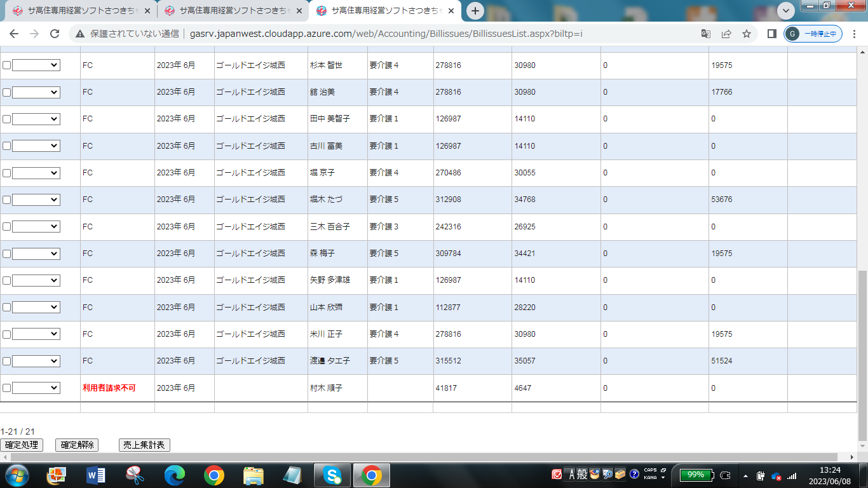Open Microsoft Word from taskbar

coord(95,475)
